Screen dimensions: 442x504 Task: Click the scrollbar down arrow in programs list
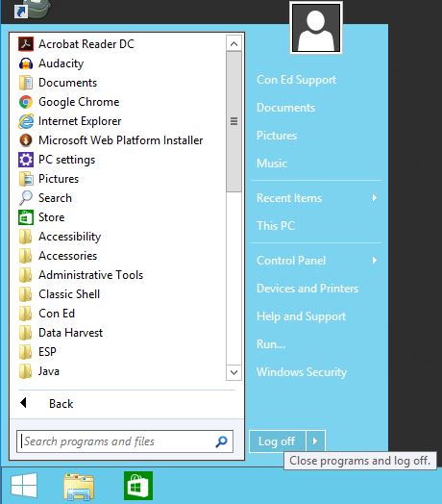pyautogui.click(x=233, y=372)
